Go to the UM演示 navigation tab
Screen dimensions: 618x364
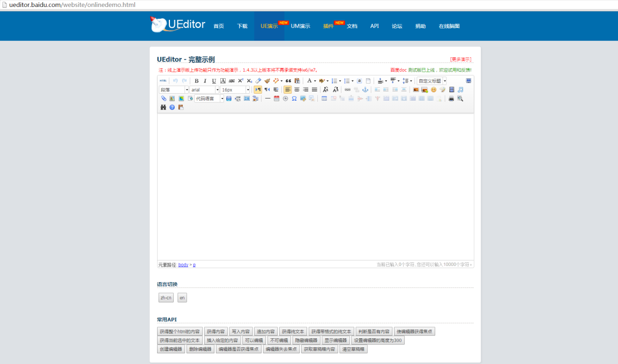click(300, 26)
